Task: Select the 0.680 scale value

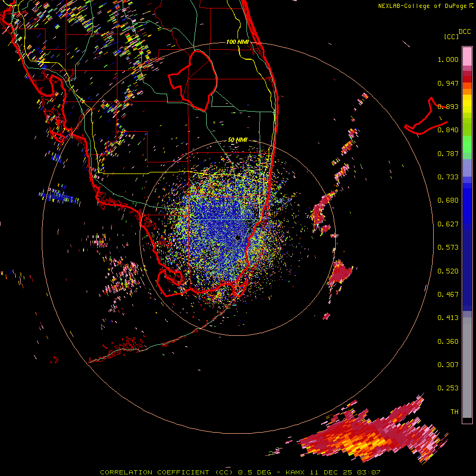Action: [448, 200]
